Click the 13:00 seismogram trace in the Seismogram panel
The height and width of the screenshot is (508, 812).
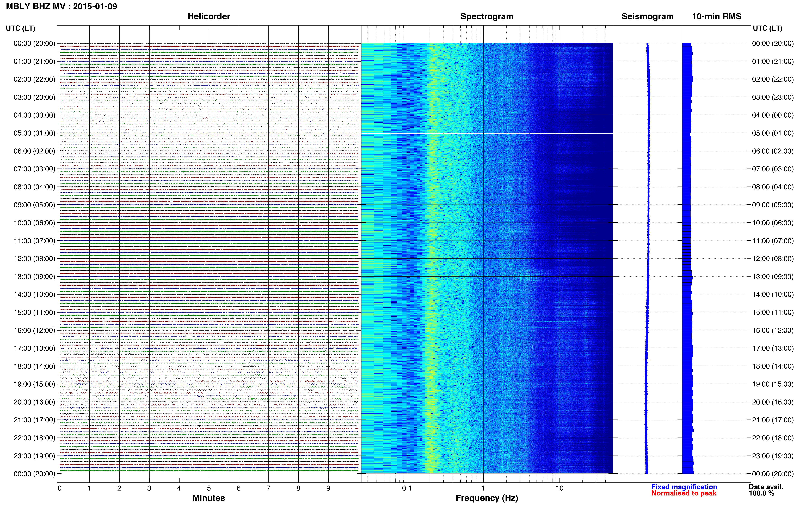point(648,277)
